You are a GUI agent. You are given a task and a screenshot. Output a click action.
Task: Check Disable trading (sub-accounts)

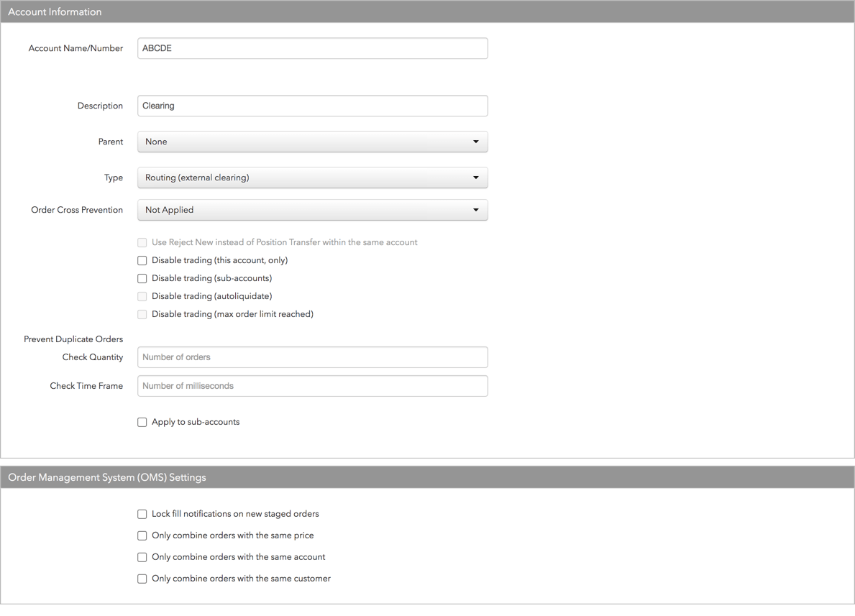(142, 279)
